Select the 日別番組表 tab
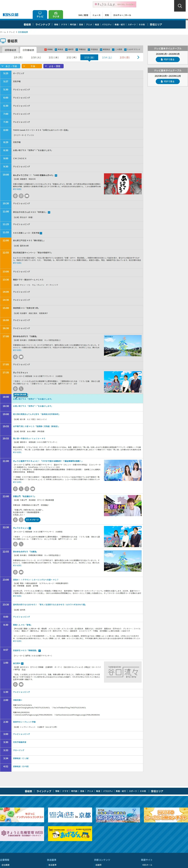 click(x=28, y=50)
